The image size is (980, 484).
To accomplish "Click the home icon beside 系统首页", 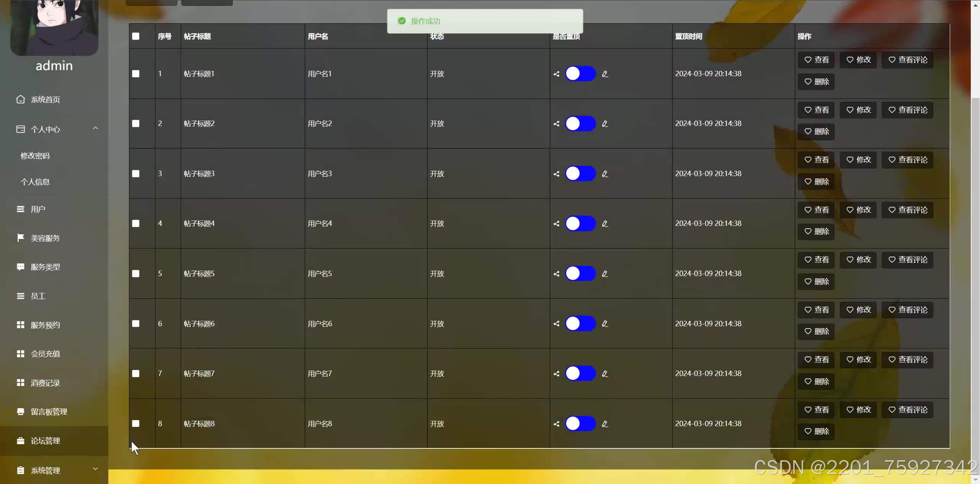I will pyautogui.click(x=20, y=100).
